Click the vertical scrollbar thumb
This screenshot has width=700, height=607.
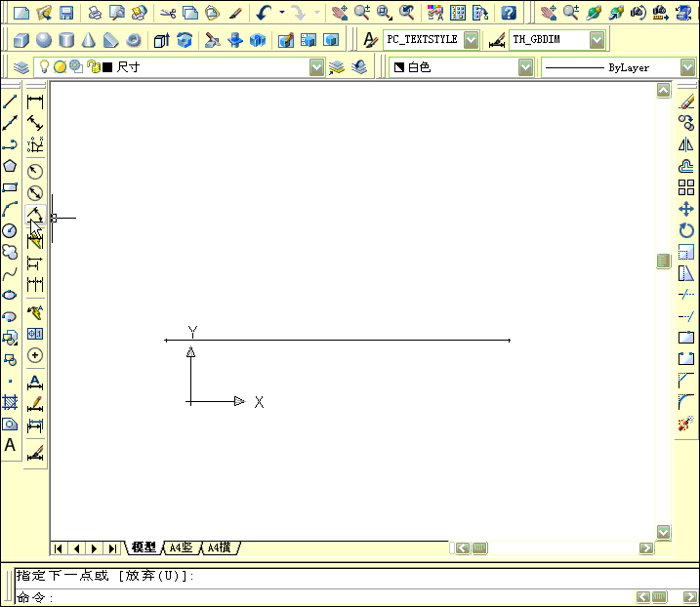coord(664,261)
